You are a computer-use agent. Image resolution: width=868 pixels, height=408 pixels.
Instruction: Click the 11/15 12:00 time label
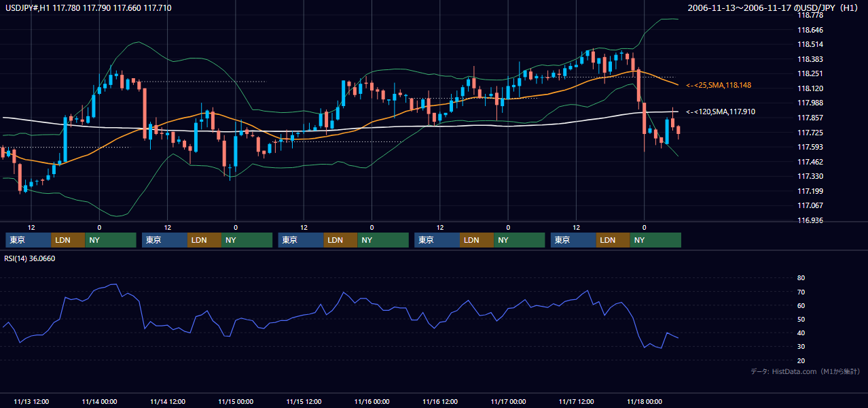point(304,401)
